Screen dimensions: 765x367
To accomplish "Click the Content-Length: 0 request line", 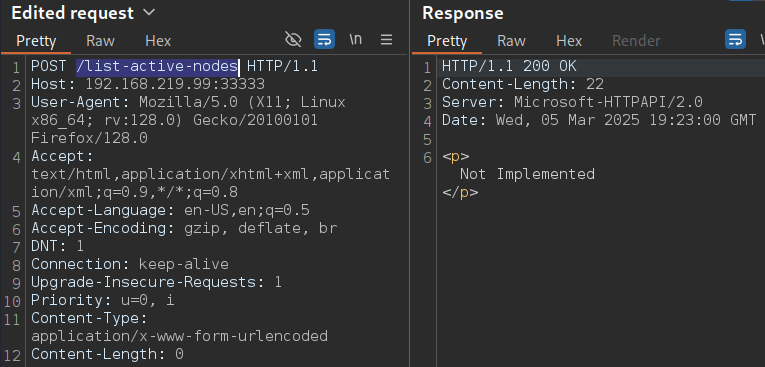I will pyautogui.click(x=107, y=354).
